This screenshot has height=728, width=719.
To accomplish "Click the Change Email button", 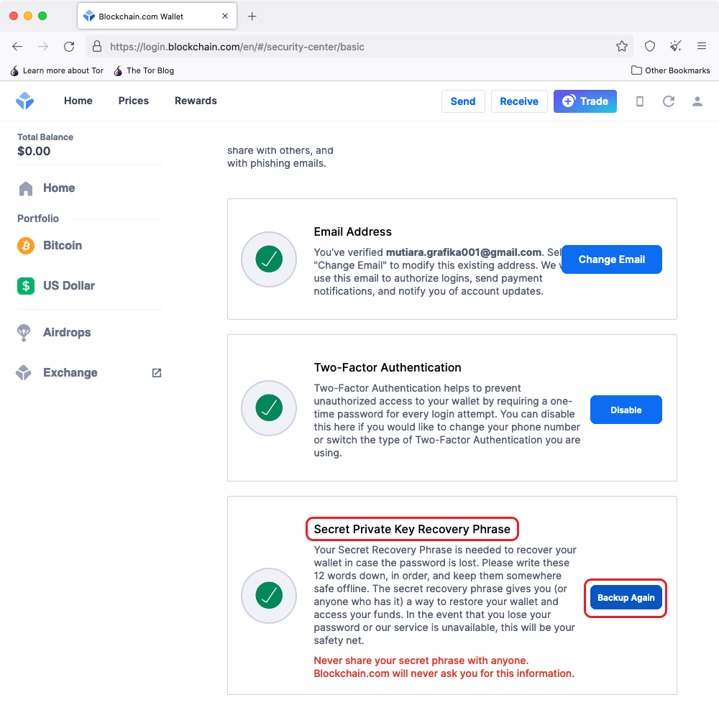I will point(612,259).
